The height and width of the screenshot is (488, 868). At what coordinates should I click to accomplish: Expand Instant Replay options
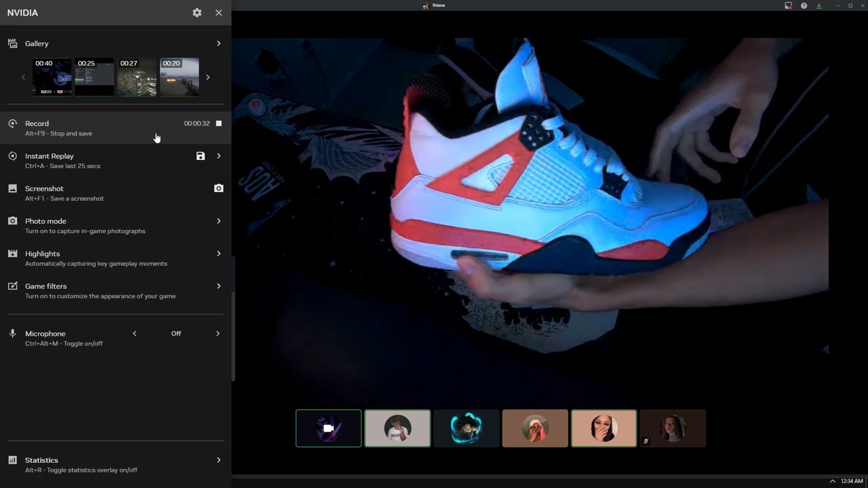218,156
